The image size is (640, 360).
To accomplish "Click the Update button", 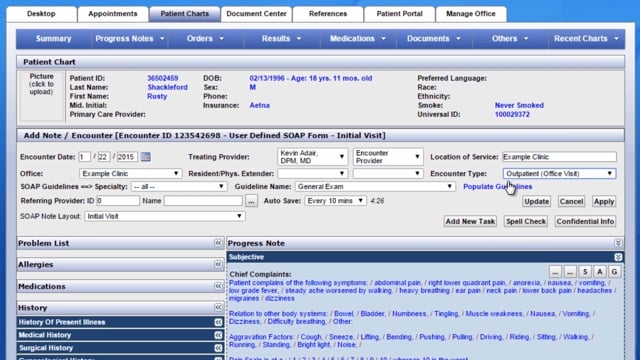I will point(536,202).
